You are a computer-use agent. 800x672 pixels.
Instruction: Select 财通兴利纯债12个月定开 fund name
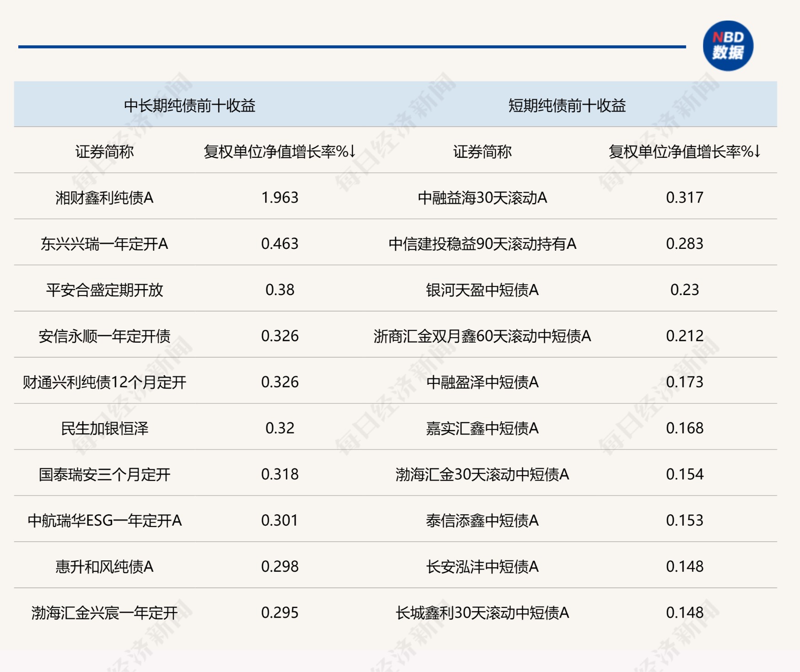(x=104, y=382)
